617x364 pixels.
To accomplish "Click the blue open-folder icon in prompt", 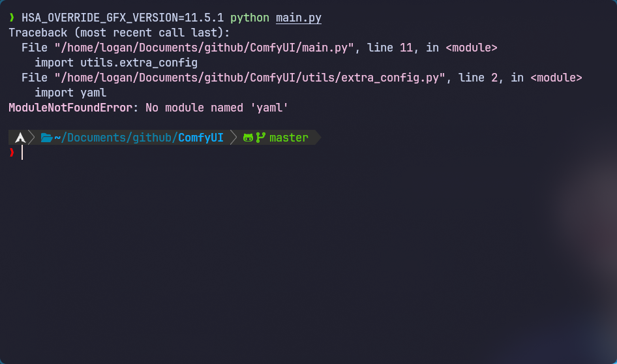I will (46, 138).
